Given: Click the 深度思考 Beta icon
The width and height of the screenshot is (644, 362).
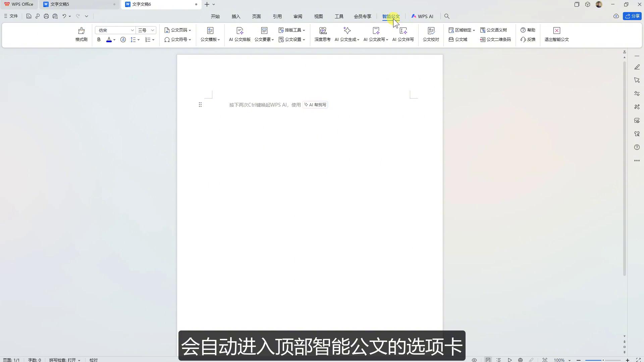Looking at the screenshot, I should pos(322,35).
